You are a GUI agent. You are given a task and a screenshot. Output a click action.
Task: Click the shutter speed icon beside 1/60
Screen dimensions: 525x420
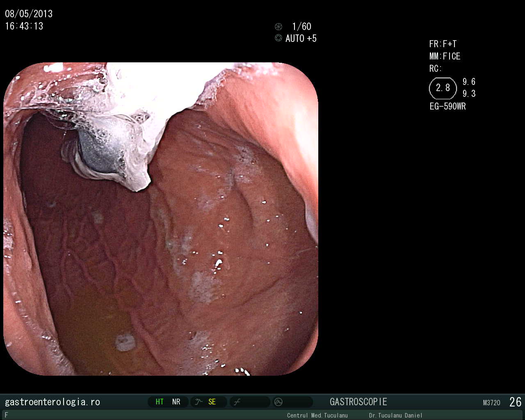(278, 27)
